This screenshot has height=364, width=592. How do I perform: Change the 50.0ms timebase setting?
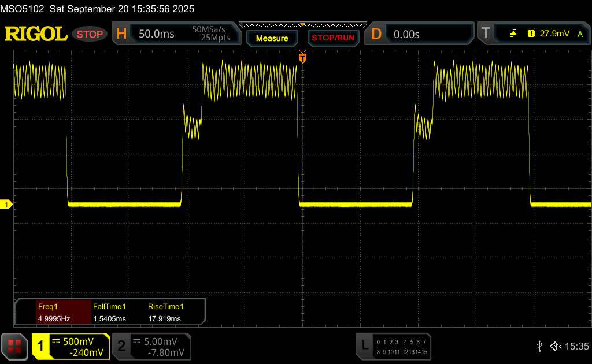point(157,34)
